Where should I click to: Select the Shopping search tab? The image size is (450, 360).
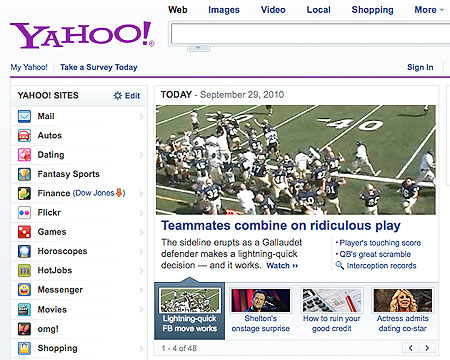[x=372, y=10]
